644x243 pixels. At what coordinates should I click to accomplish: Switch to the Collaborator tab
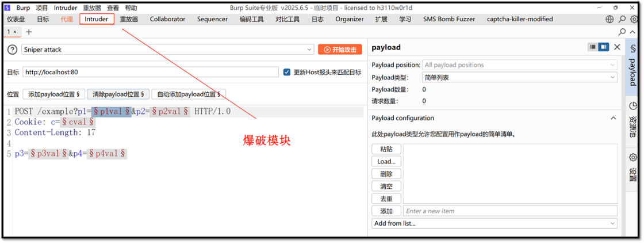click(167, 20)
